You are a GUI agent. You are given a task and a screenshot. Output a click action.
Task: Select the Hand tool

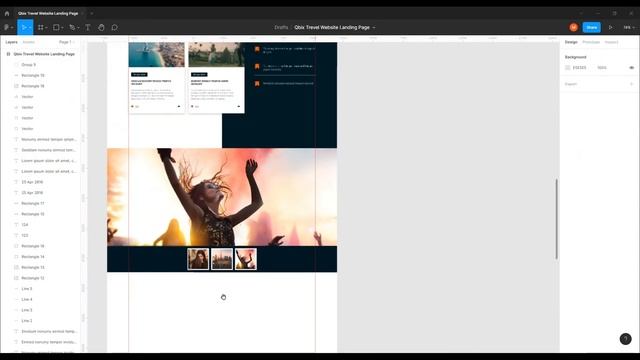pyautogui.click(x=101, y=27)
